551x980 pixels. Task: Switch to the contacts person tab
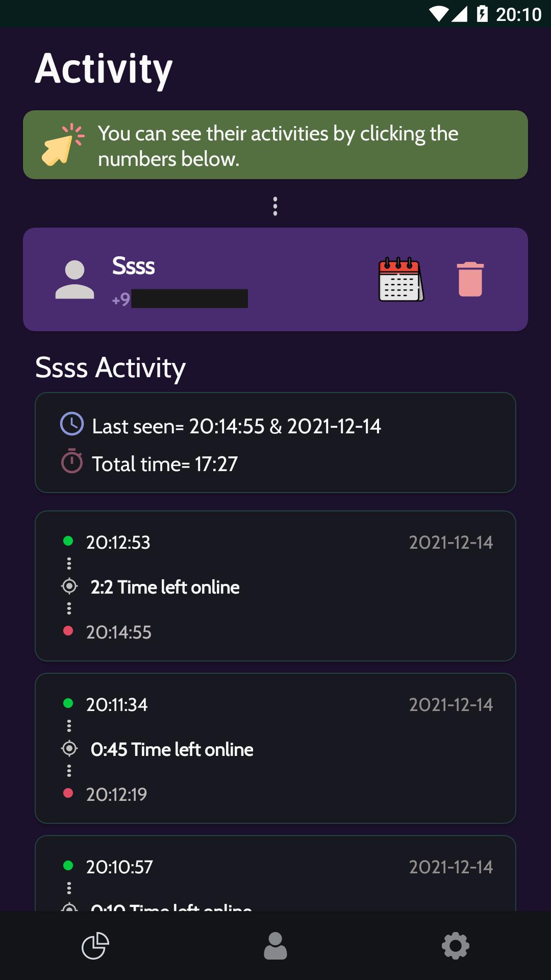tap(275, 946)
